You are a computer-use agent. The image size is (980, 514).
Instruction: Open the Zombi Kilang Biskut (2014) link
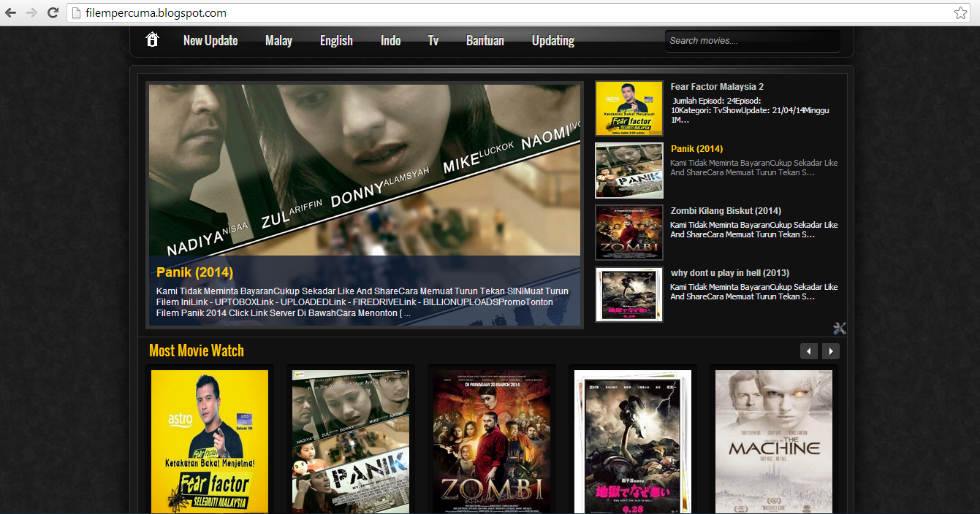click(726, 211)
